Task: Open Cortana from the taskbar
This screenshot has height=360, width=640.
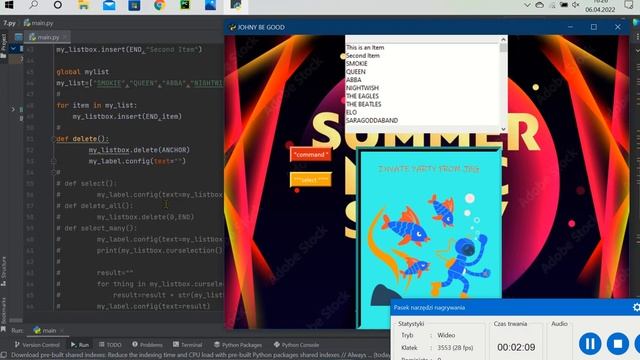Action: [58, 5]
